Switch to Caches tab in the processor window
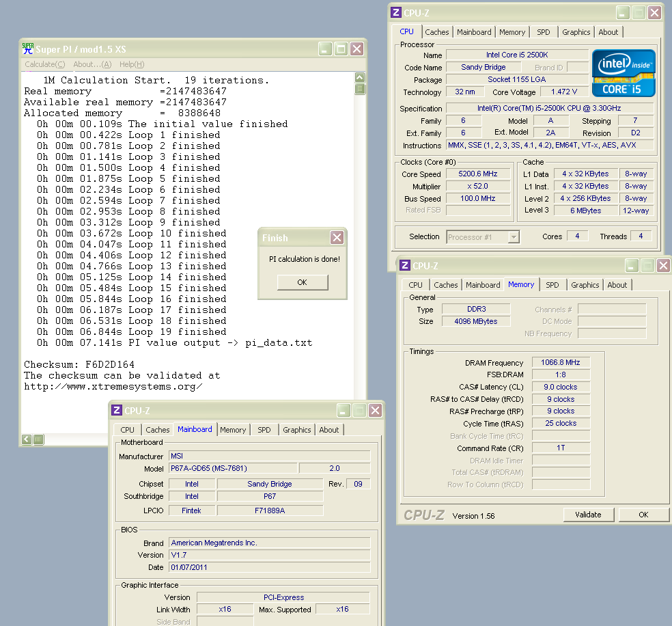The image size is (672, 626). tap(437, 32)
